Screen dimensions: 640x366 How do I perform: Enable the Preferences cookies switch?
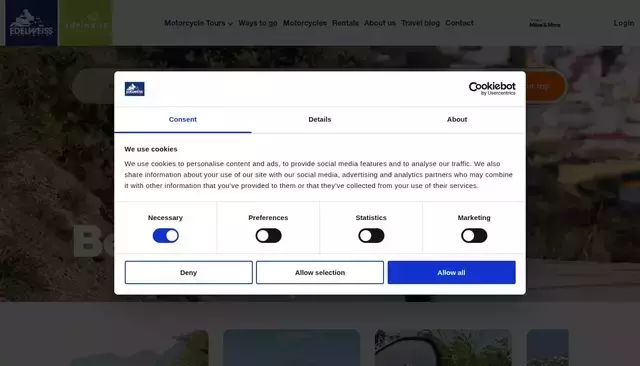[x=269, y=235]
